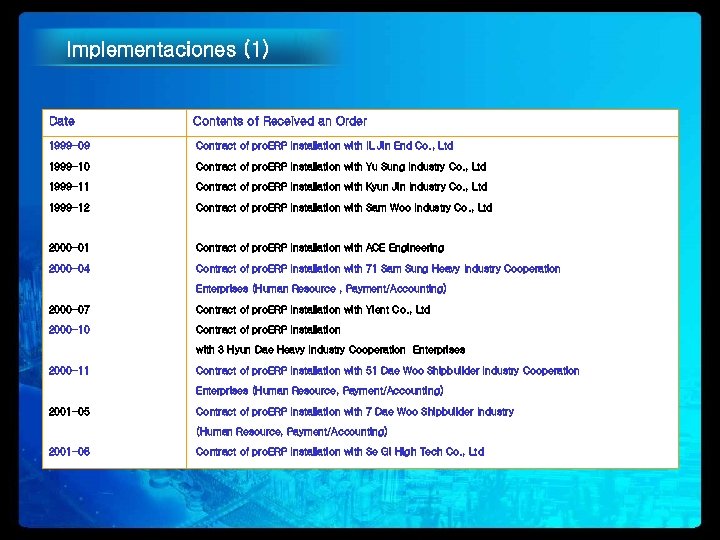This screenshot has height=540, width=720.
Task: Click the date cell '2000-01'
Action: (x=69, y=248)
